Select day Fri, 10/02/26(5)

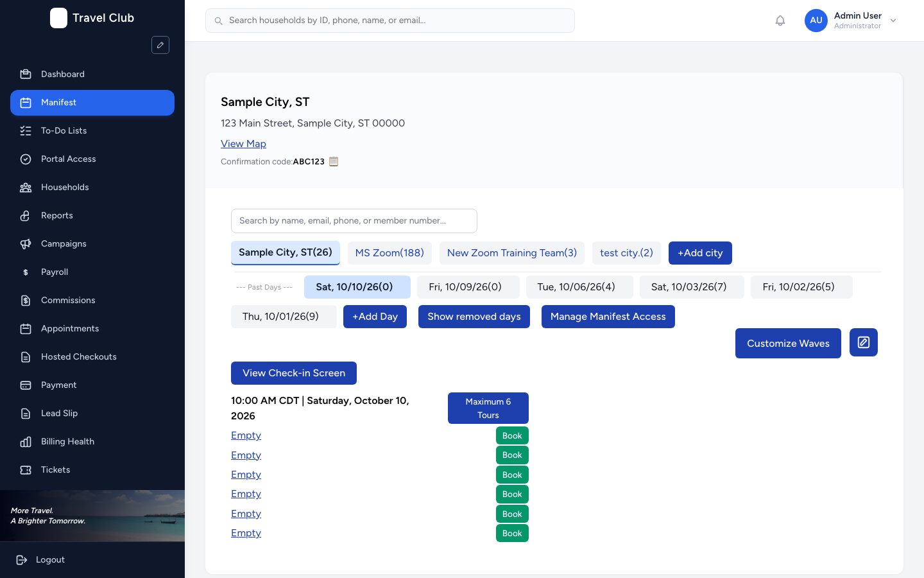click(x=801, y=287)
